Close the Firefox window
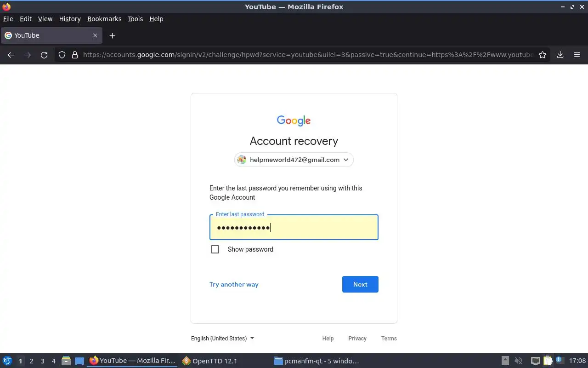The width and height of the screenshot is (588, 368). pyautogui.click(x=582, y=7)
